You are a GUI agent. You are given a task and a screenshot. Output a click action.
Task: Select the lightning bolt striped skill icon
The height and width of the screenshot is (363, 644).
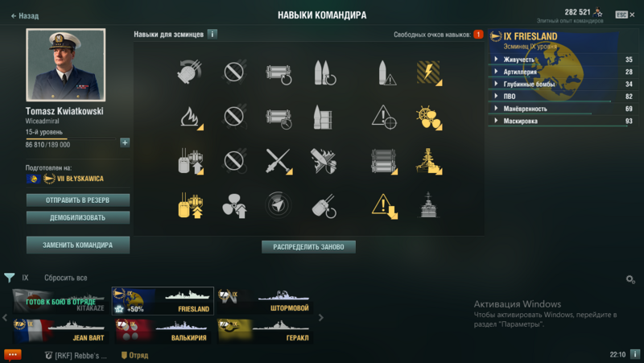coord(429,72)
